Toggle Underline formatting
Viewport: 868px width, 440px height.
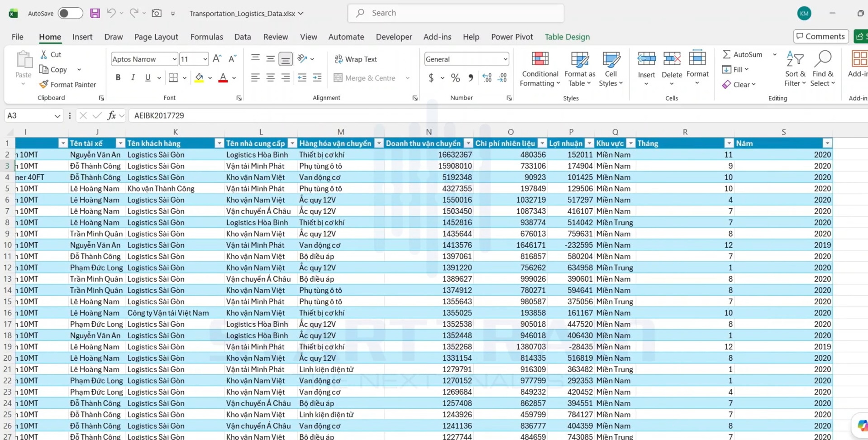(148, 78)
